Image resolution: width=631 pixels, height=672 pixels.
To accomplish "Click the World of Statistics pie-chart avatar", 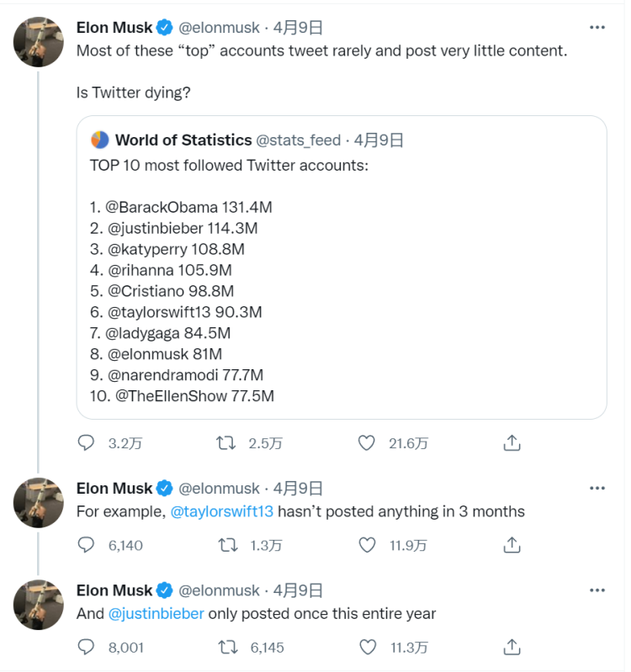I will 99,140.
